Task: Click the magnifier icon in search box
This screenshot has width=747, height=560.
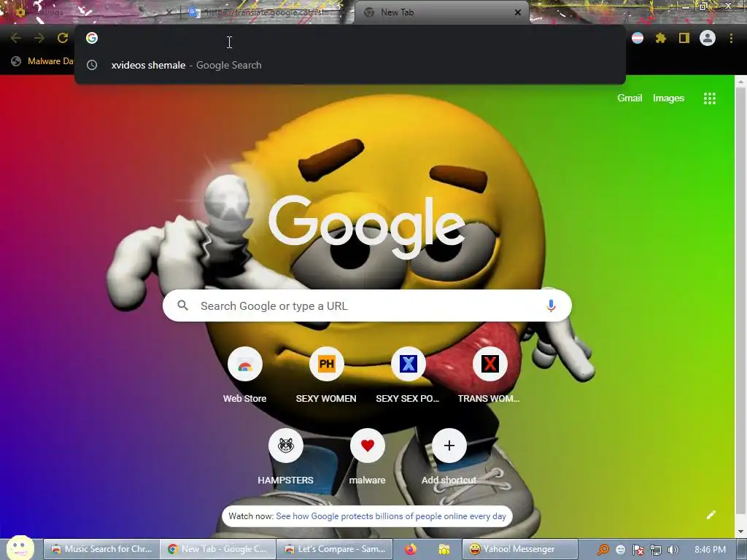Action: pos(183,306)
